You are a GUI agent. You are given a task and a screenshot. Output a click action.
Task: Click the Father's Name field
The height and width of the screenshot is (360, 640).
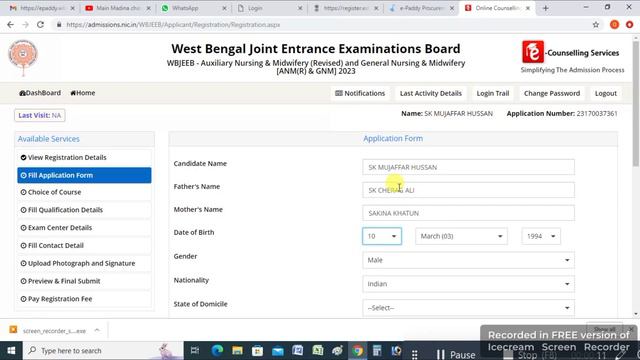468,190
